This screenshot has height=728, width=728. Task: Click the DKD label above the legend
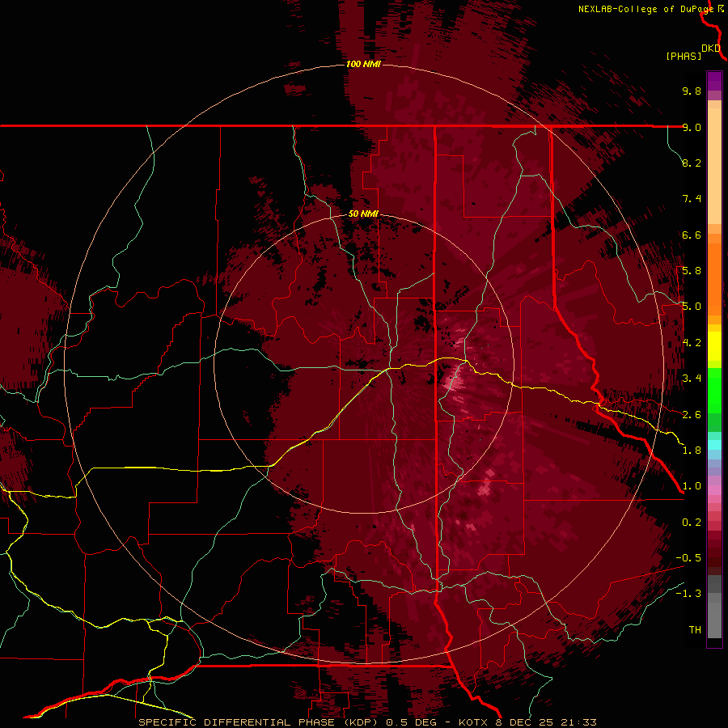click(x=711, y=49)
